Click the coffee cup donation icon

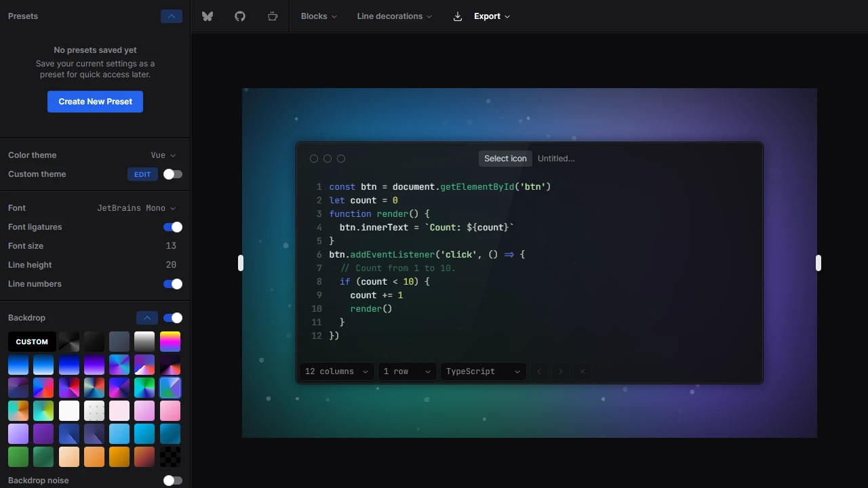click(273, 16)
